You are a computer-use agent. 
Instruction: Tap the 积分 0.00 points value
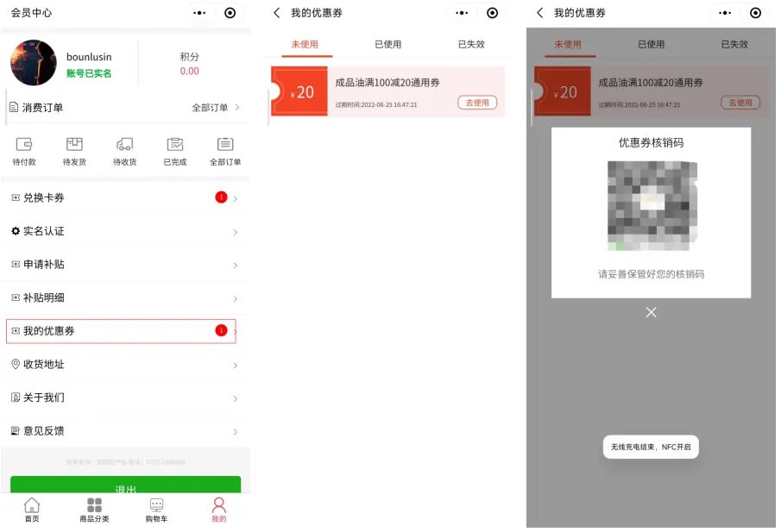(x=189, y=72)
